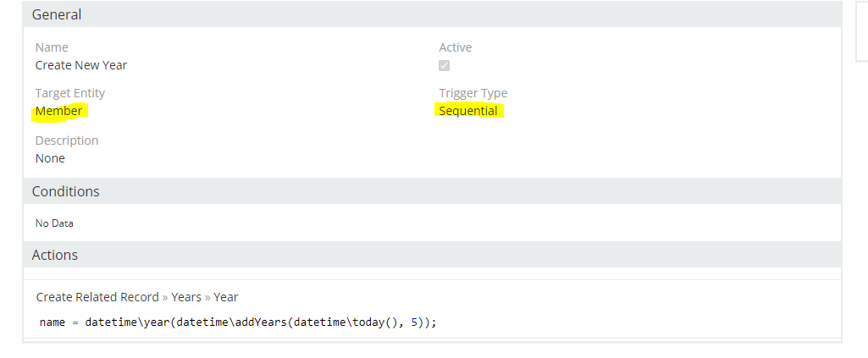Screen dimensions: 868x358
Task: Click the highlighted Sequential trigger type value
Action: 468,111
